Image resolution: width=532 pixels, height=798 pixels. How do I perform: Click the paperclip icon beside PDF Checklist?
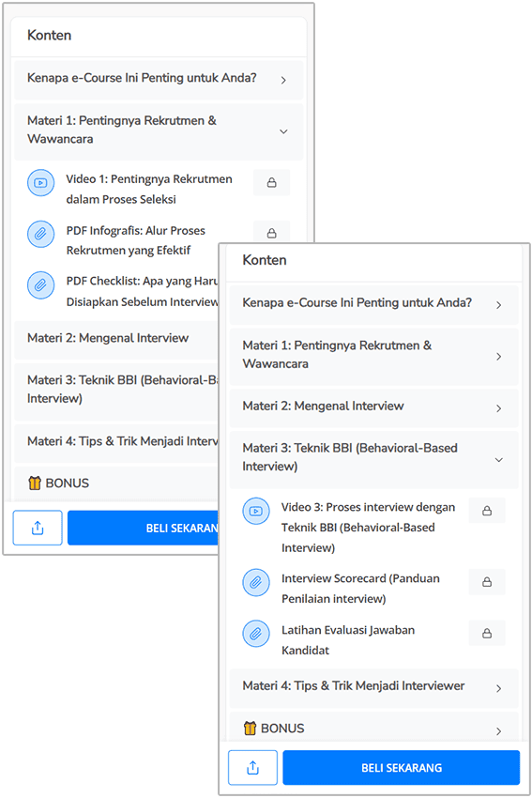tap(40, 285)
